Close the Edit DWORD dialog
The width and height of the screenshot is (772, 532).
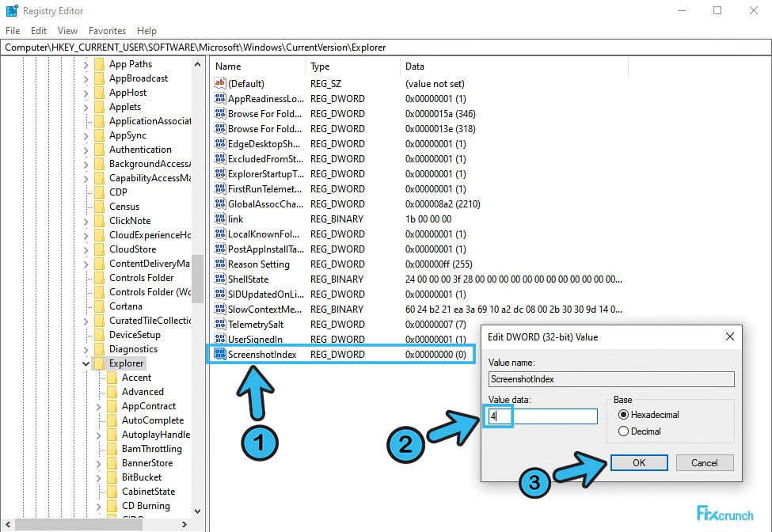click(x=730, y=336)
